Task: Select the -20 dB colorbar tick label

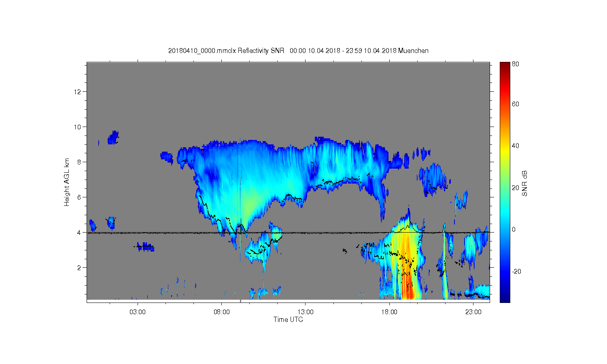Action: tap(516, 272)
